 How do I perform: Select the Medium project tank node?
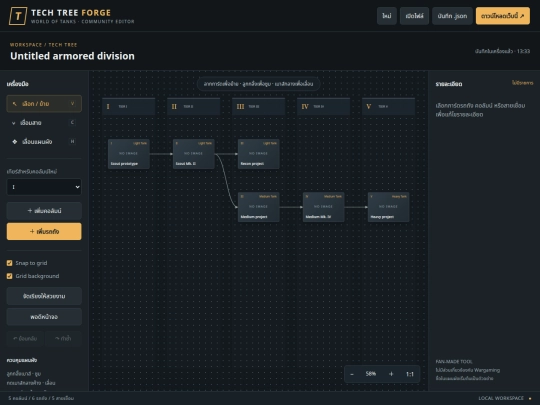[259, 207]
